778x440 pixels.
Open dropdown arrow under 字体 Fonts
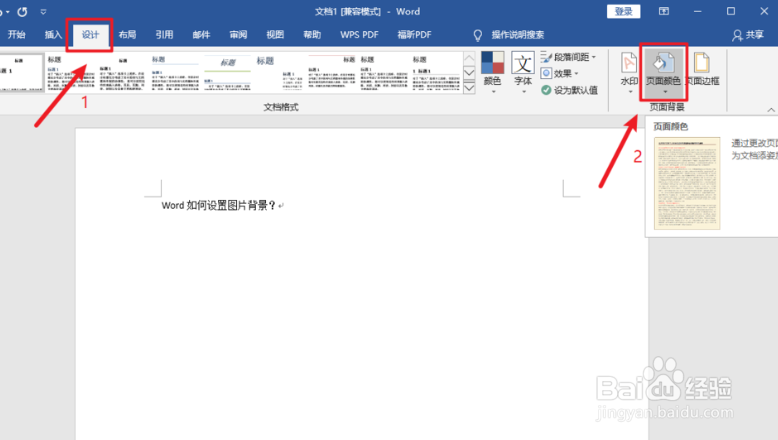coord(523,92)
